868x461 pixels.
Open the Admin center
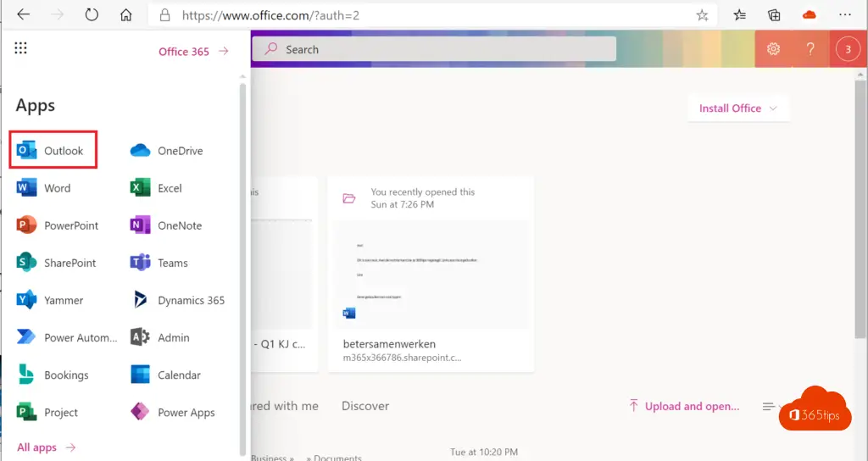pos(160,337)
